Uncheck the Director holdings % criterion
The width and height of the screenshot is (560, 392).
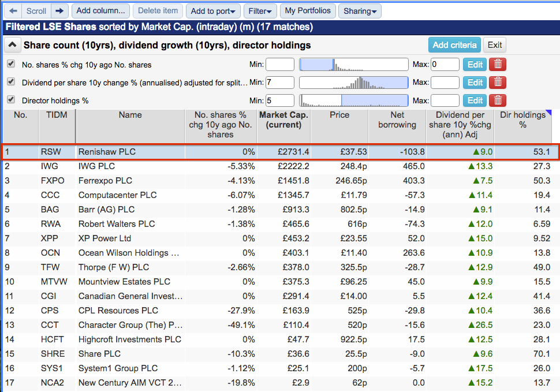11,100
